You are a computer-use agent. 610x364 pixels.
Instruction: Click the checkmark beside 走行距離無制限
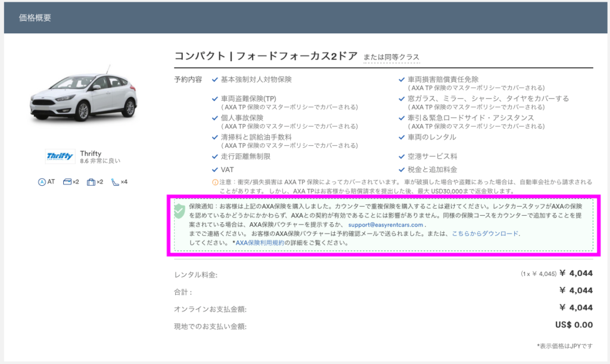click(215, 157)
